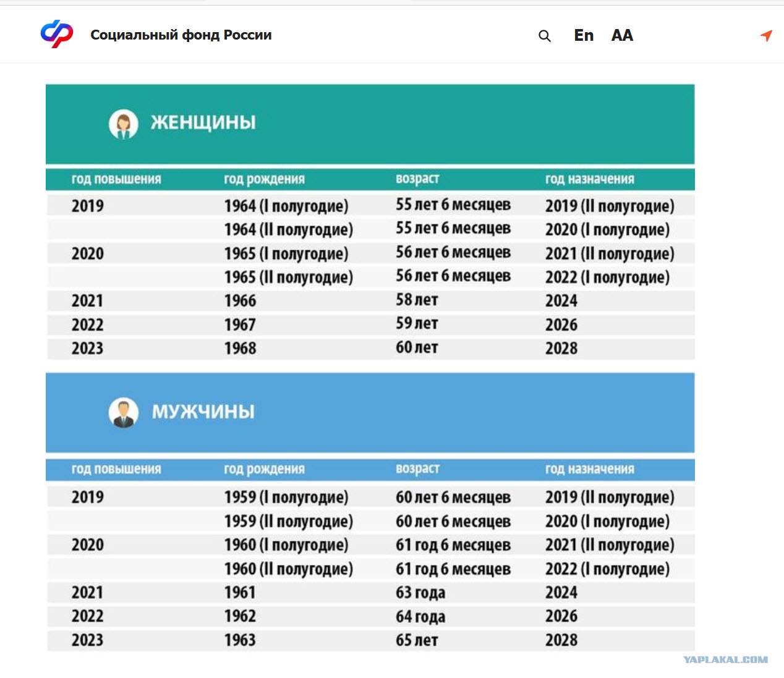Select cell '1959 (II полугодие)'
This screenshot has width=784, height=678.
tap(289, 521)
